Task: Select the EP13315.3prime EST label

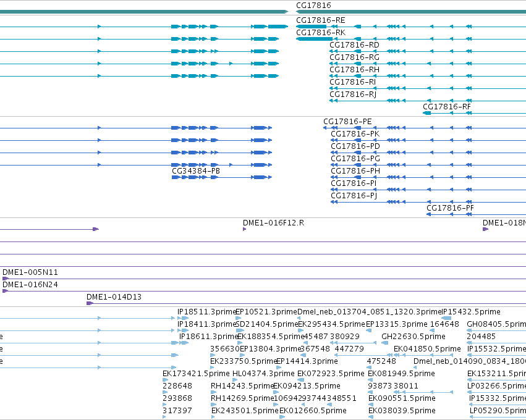Action: point(397,324)
